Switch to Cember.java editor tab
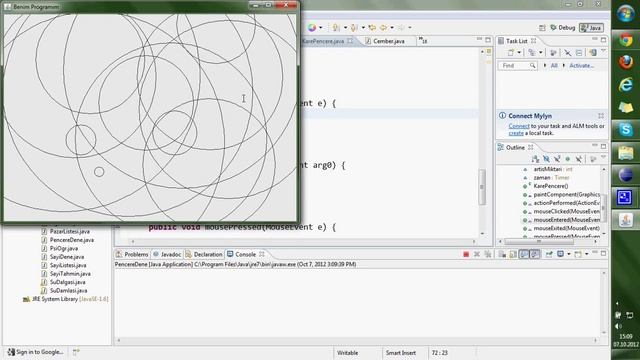This screenshot has width=640, height=360. tap(385, 41)
